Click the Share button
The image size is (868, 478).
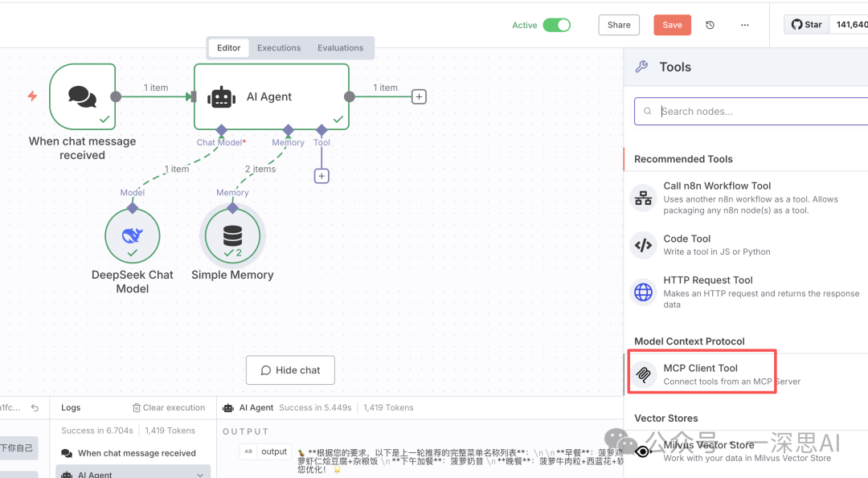[x=619, y=25]
